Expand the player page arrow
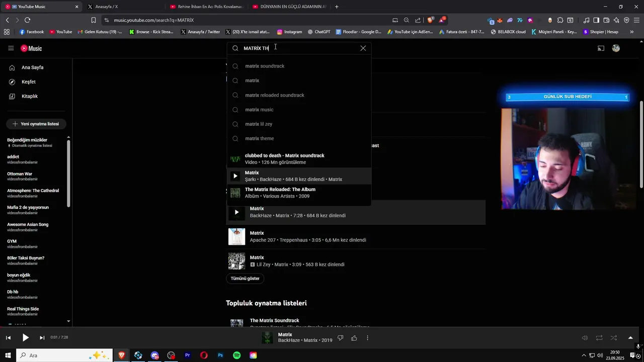This screenshot has width=644, height=362. pos(630,338)
